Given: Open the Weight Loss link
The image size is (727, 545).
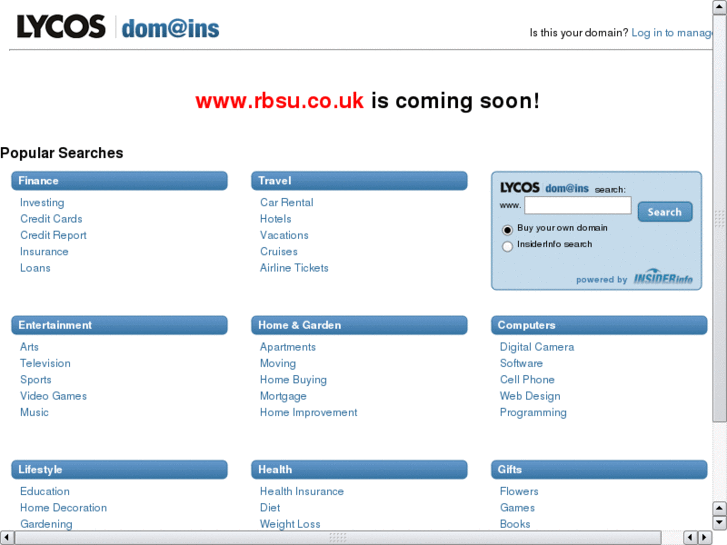Looking at the screenshot, I should pyautogui.click(x=290, y=524).
